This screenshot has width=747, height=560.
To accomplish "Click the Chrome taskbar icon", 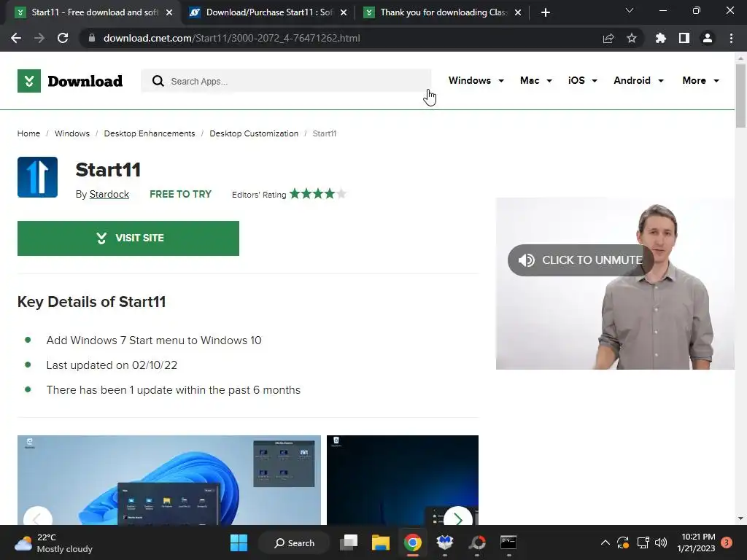I will (x=413, y=542).
